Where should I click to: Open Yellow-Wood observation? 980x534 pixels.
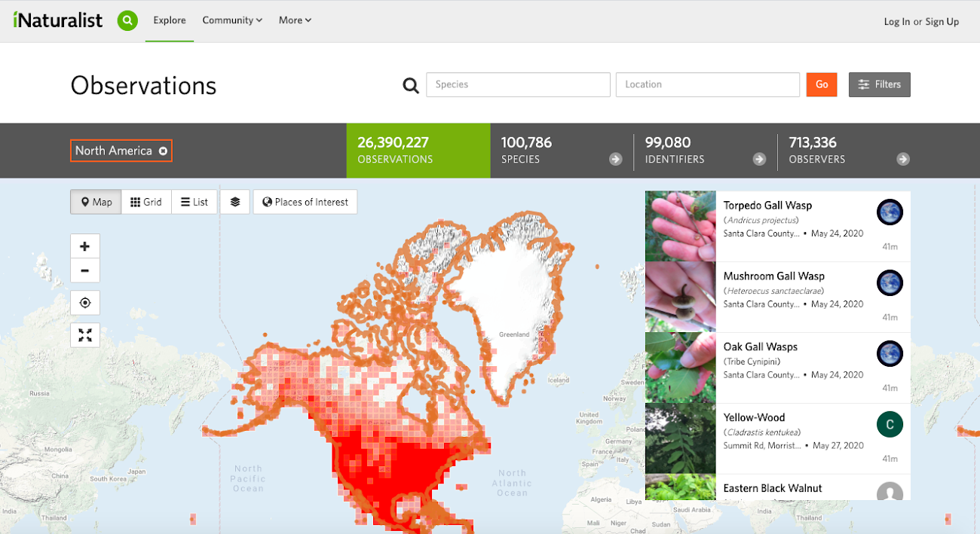[754, 418]
